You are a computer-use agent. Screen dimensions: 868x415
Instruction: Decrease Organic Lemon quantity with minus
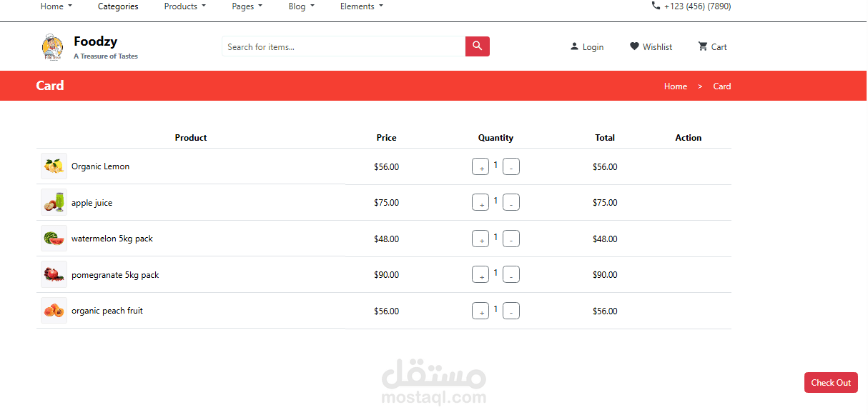(x=511, y=166)
